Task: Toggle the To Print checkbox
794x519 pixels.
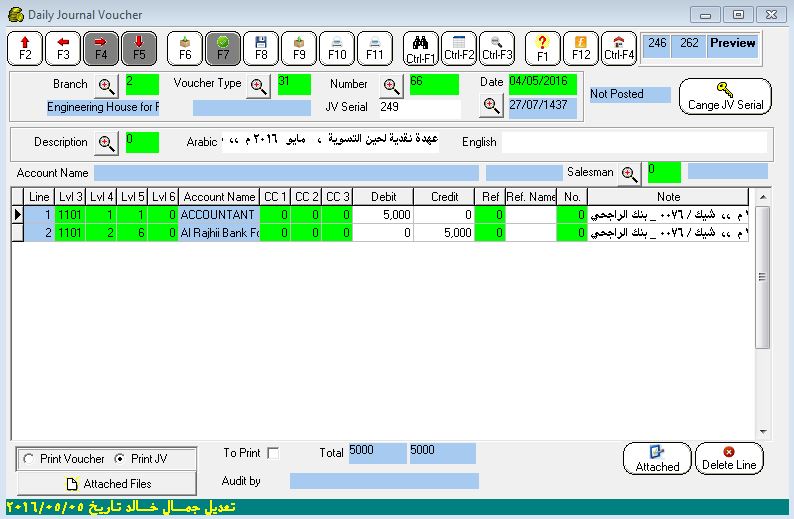Action: coord(273,453)
